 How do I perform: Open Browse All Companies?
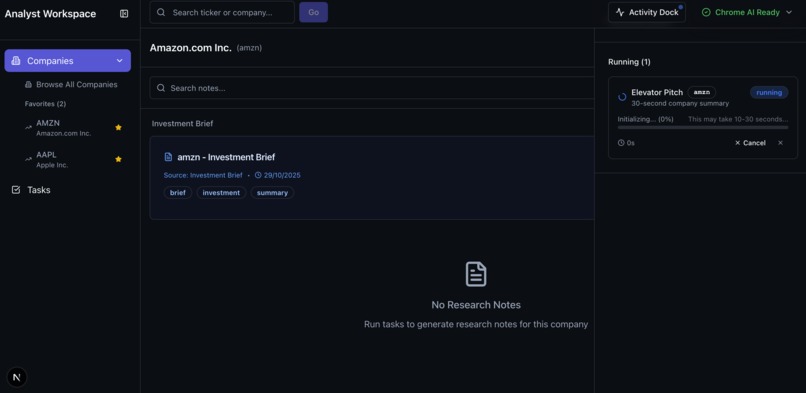[71, 84]
